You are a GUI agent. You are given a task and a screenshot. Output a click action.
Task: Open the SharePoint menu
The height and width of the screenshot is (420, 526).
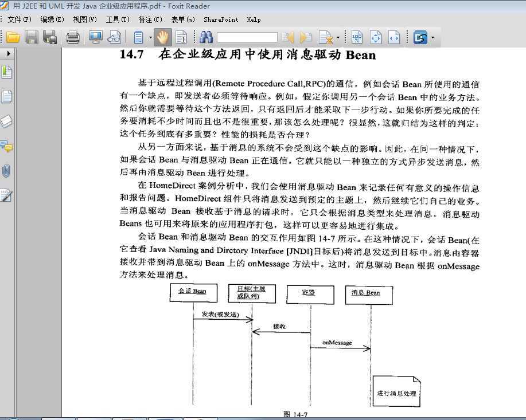click(221, 19)
